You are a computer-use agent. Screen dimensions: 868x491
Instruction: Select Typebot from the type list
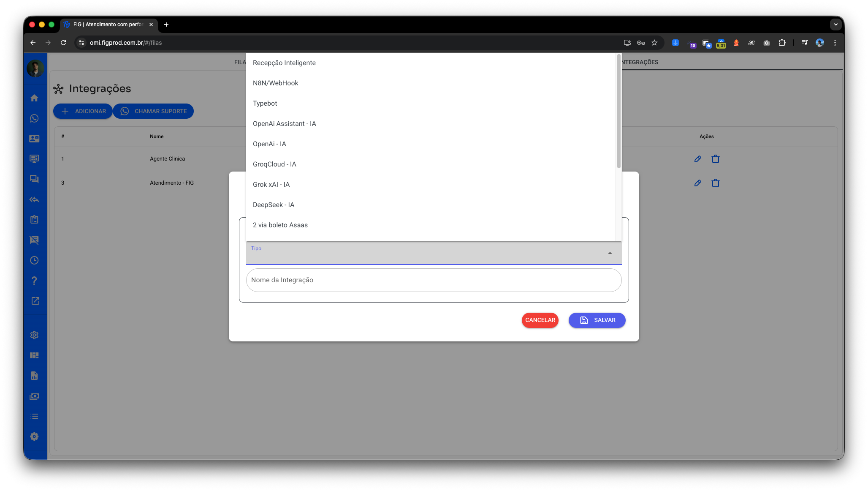(x=265, y=104)
